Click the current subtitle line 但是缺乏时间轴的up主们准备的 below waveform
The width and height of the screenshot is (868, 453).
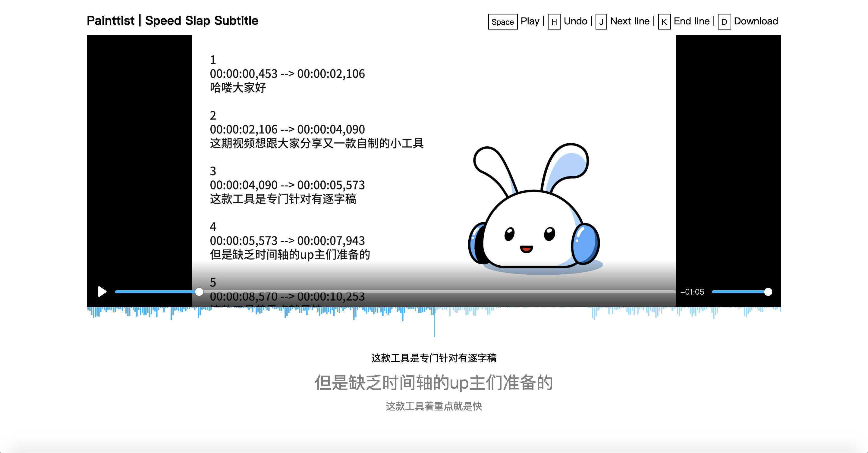[x=434, y=383]
